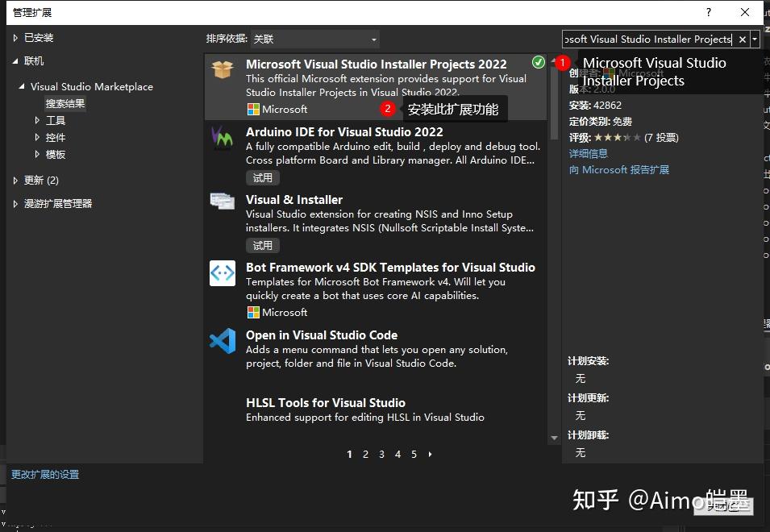
Task: Go to page 3 of search results
Action: [381, 455]
